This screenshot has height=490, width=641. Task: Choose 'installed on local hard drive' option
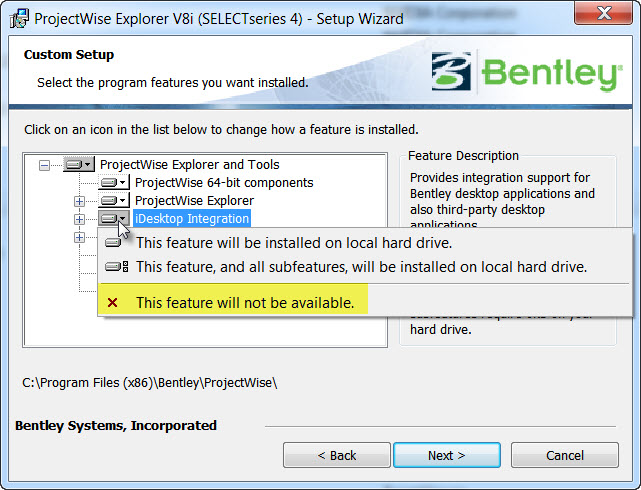pyautogui.click(x=293, y=242)
